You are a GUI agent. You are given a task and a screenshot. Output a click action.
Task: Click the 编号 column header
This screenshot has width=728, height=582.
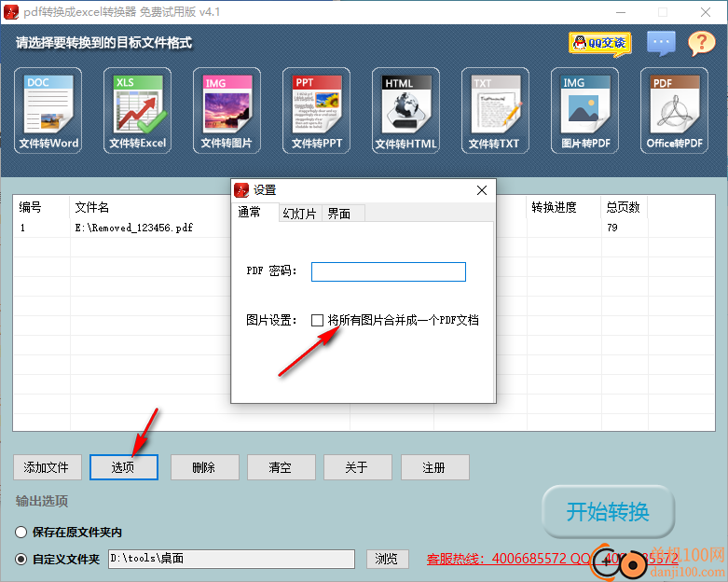[x=41, y=207]
